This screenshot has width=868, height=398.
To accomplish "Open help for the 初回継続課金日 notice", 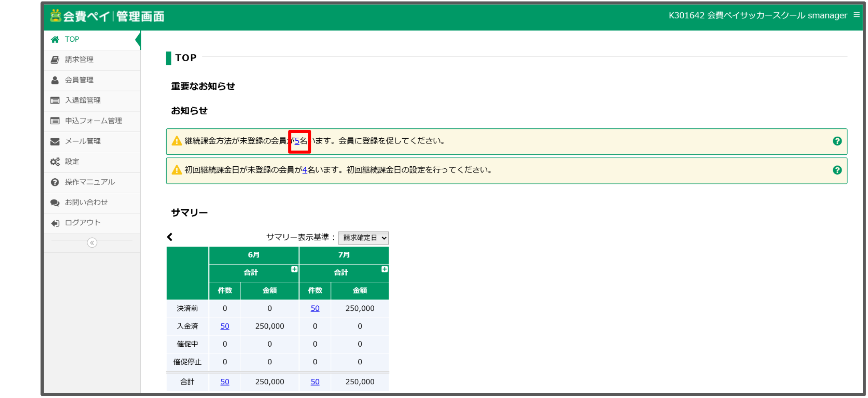I will pyautogui.click(x=838, y=170).
